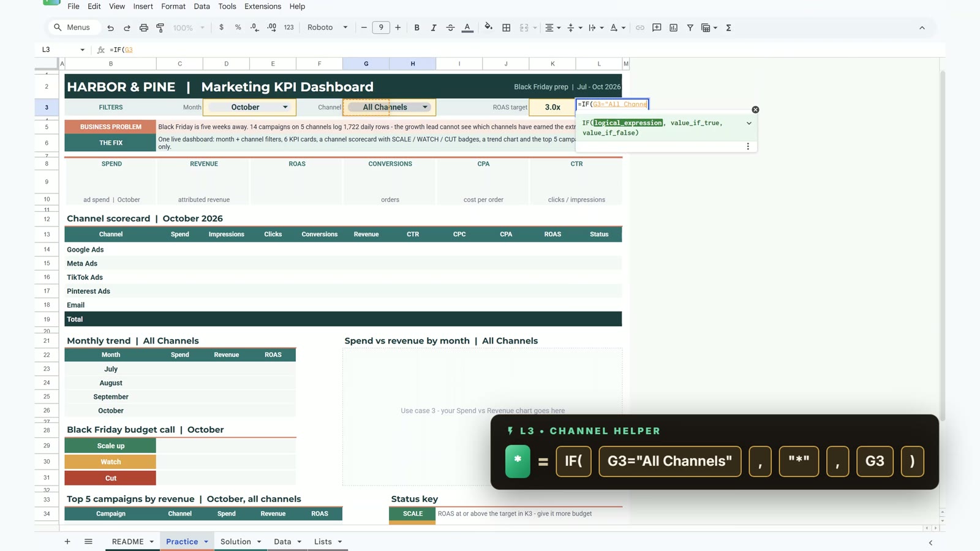
Task: Open the name box dropdown arrow
Action: 82,50
